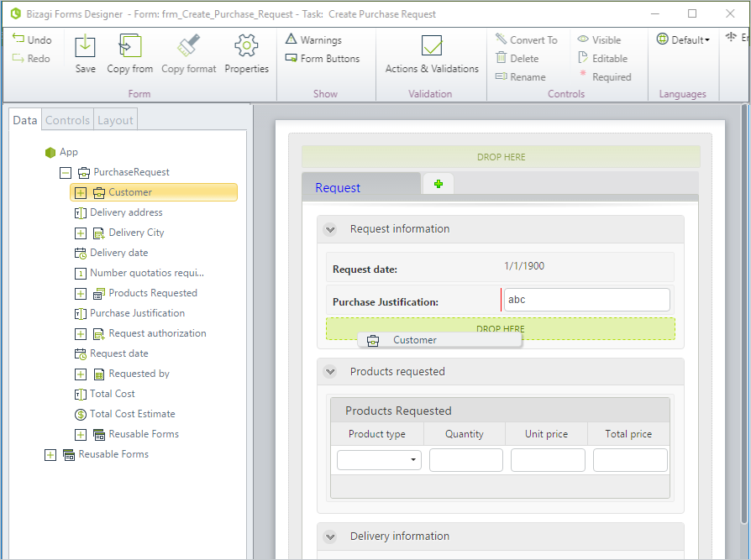Toggle Editable property
751x560 pixels.
[x=603, y=59]
